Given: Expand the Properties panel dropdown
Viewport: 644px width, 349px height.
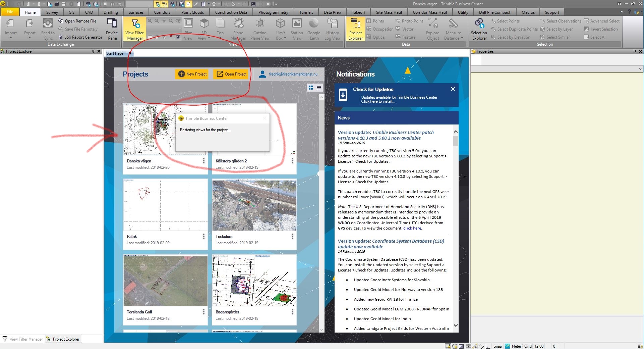Looking at the screenshot, I should tap(640, 69).
